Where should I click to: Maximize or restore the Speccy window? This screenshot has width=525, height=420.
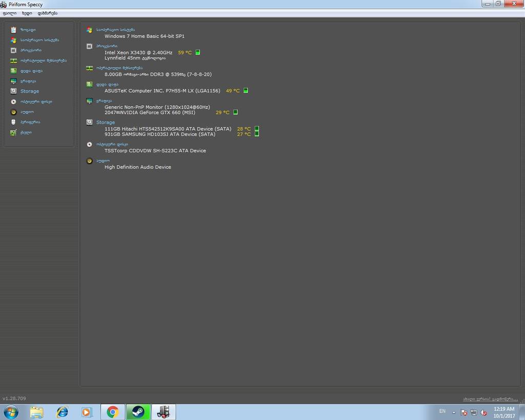(498, 4)
